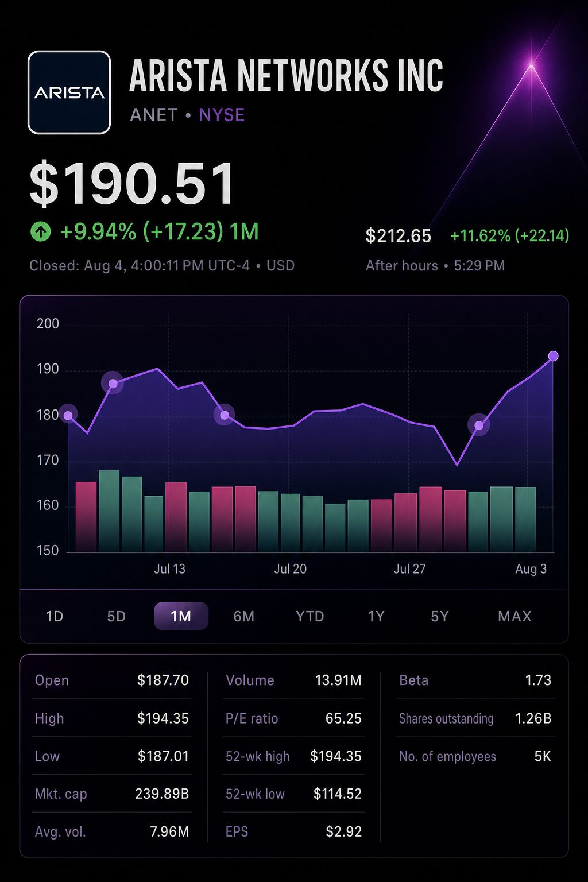Viewport: 588px width, 882px height.
Task: Click the Beta value 1.73
Action: coord(538,680)
